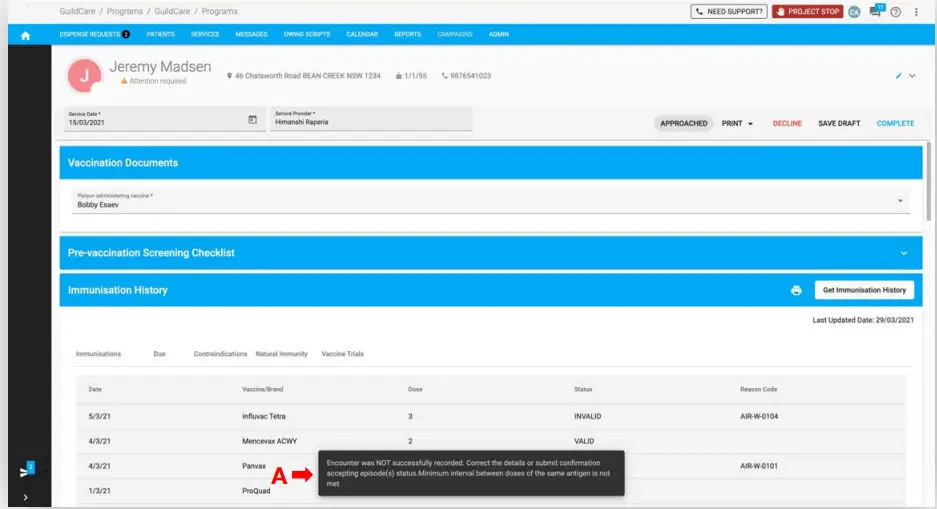Viewport: 937px width, 509px height.
Task: Click the Project Stop button
Action: (x=807, y=11)
